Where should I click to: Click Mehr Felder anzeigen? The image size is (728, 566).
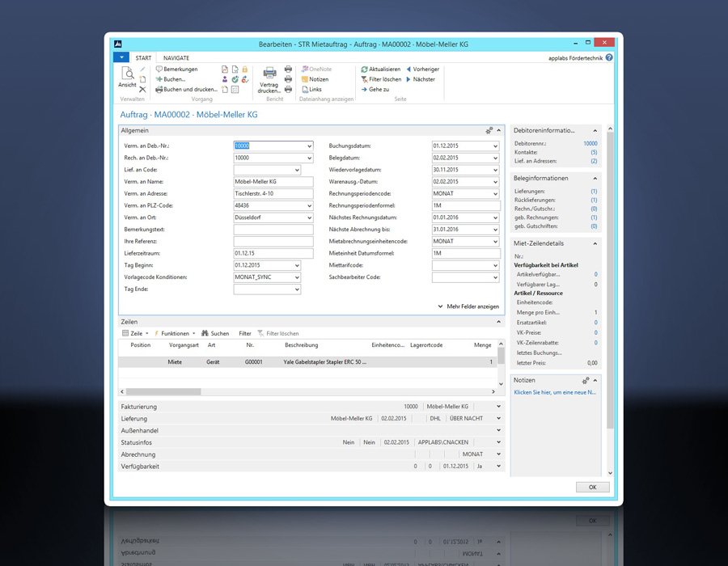coord(468,306)
